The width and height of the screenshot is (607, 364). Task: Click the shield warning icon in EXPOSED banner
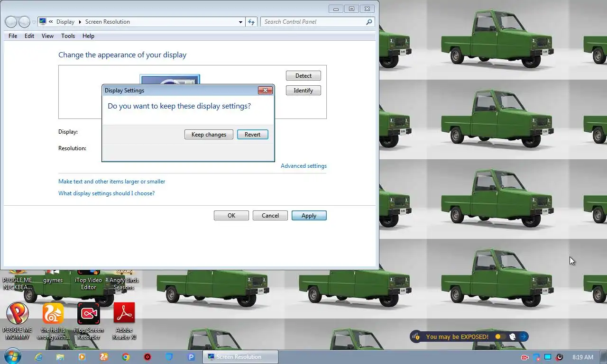(416, 337)
